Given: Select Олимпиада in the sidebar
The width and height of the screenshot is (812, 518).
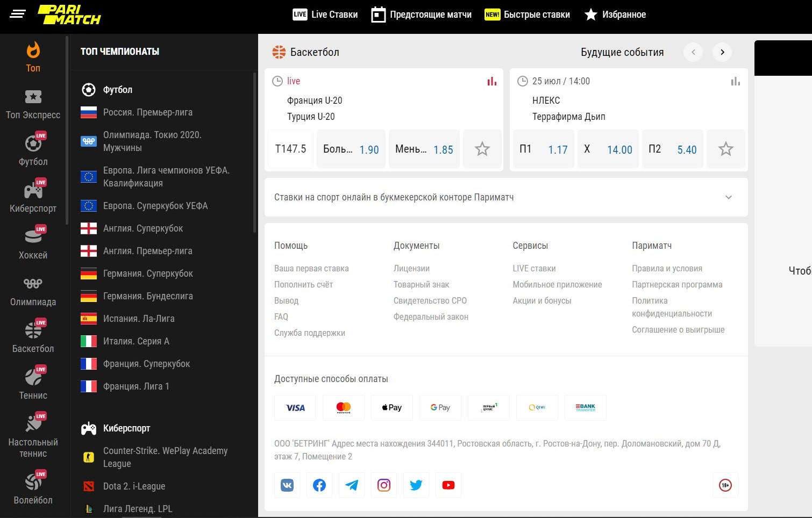Looking at the screenshot, I should pos(33,291).
